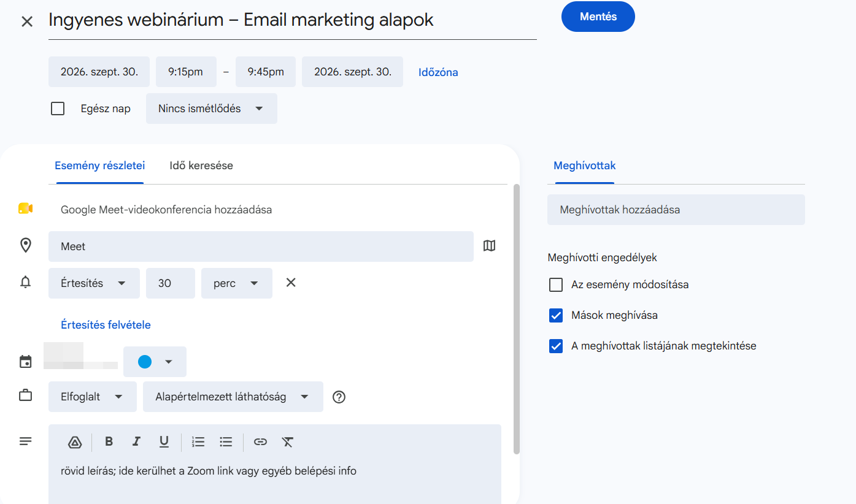The image size is (856, 504).
Task: Click the 9:15pm start time field
Action: coord(186,72)
